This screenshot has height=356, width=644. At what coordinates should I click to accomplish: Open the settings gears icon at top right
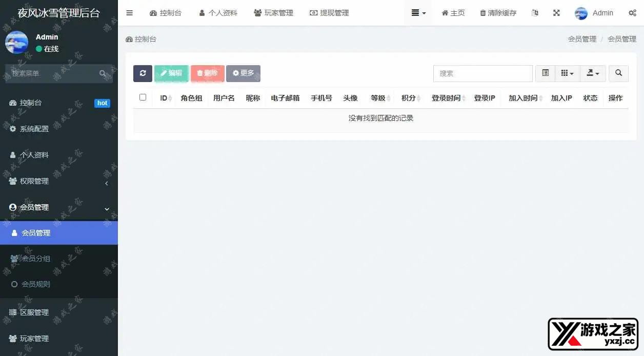[x=632, y=13]
